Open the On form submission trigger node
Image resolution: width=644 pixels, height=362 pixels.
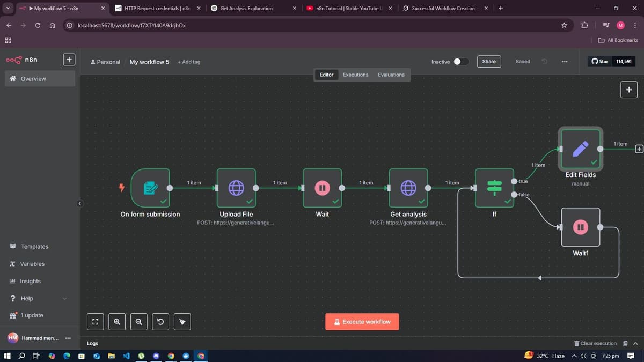point(151,188)
